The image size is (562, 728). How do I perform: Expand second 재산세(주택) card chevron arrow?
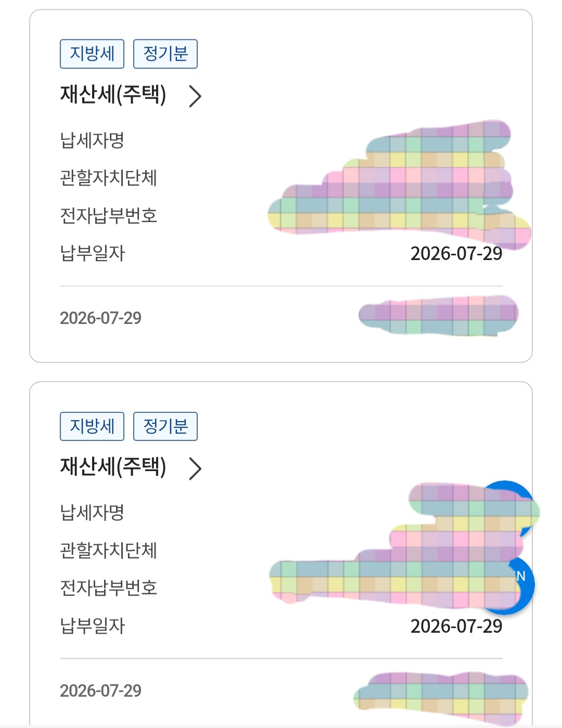coord(195,469)
